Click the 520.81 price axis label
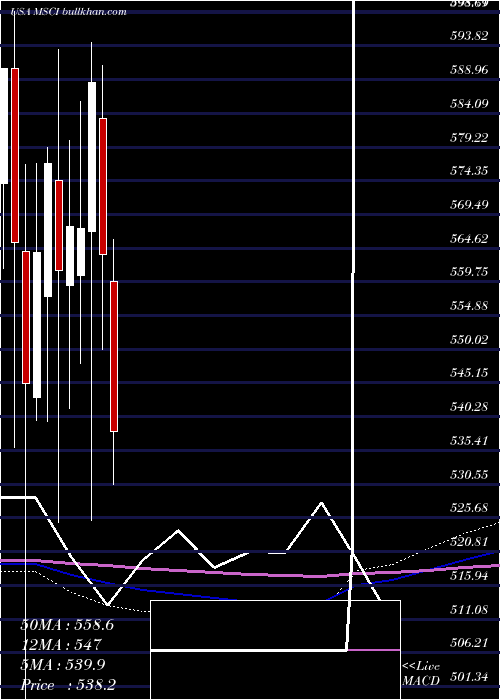Screen dimensions: 500x700 coord(468,542)
